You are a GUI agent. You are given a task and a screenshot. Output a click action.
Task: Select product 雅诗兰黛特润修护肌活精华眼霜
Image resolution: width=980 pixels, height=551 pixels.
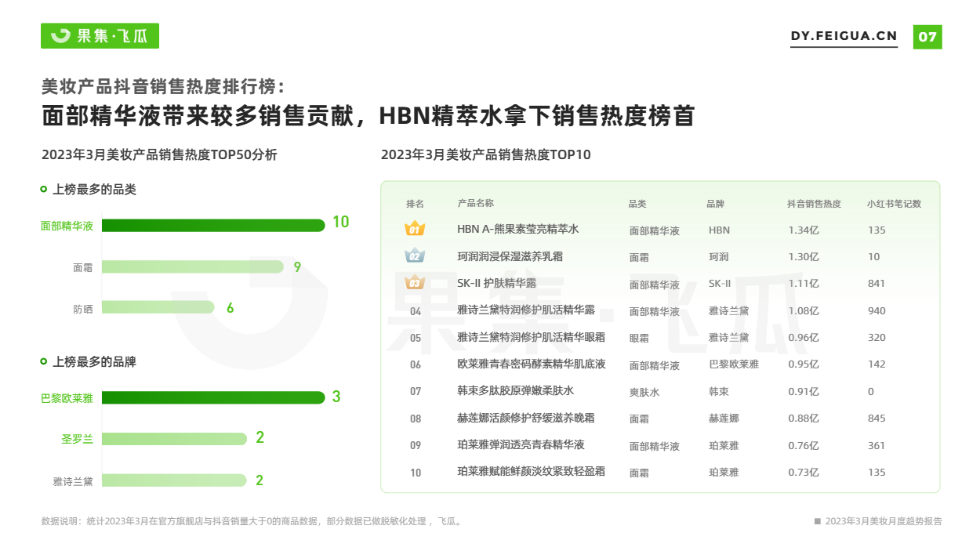[x=531, y=337]
